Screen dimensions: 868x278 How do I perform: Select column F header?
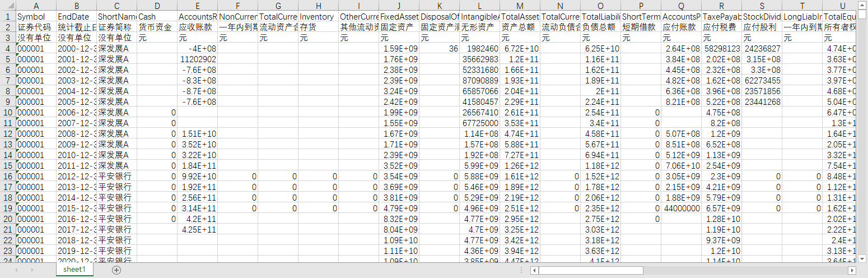(237, 6)
